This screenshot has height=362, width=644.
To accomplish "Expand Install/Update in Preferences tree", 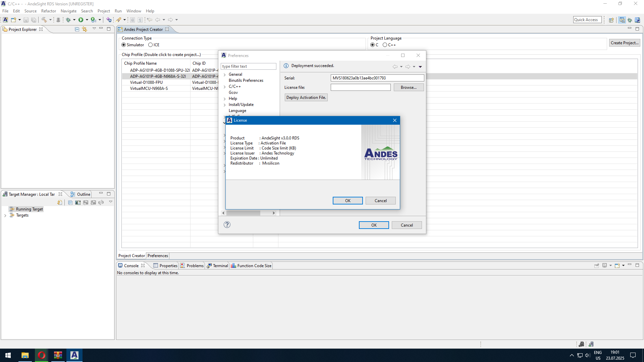I will pos(225,105).
